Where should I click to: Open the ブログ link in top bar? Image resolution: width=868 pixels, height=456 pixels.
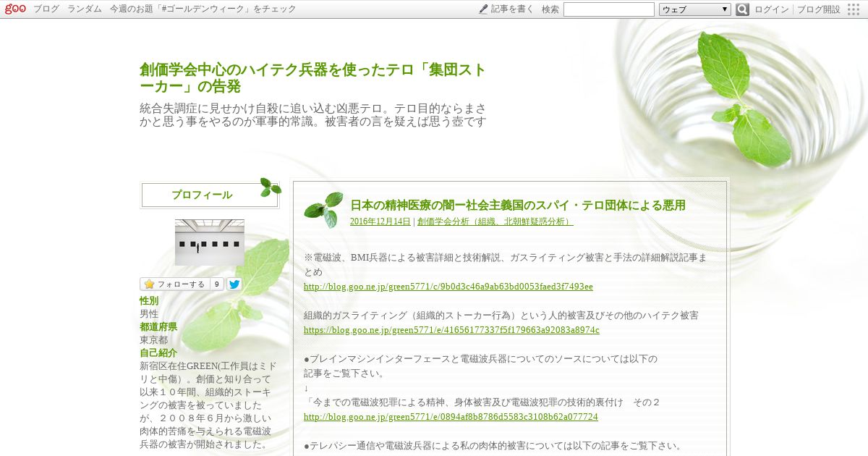[x=46, y=9]
